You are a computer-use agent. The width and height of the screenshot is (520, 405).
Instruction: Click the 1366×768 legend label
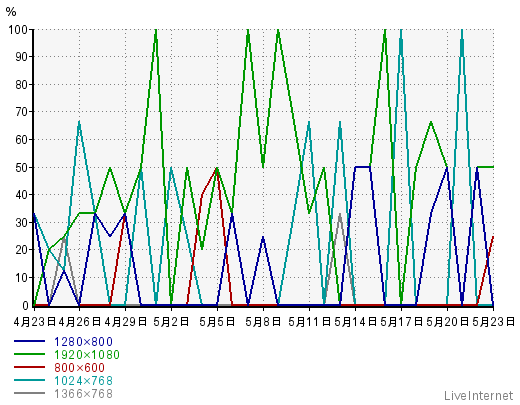(83, 394)
